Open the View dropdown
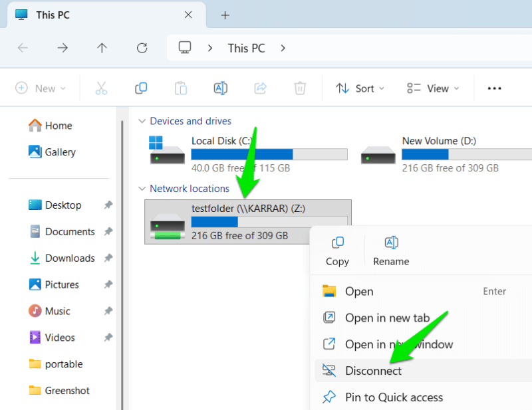This screenshot has height=410, width=532. (x=433, y=88)
